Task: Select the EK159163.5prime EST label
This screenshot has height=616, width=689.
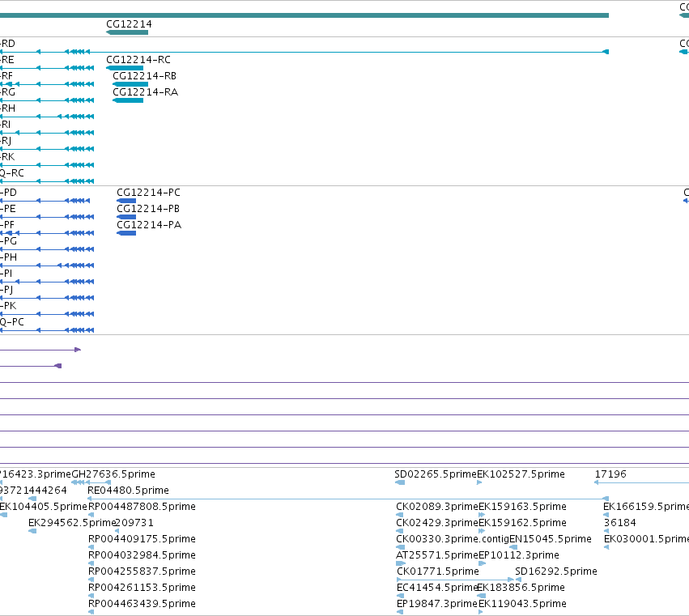Action: pos(522,507)
